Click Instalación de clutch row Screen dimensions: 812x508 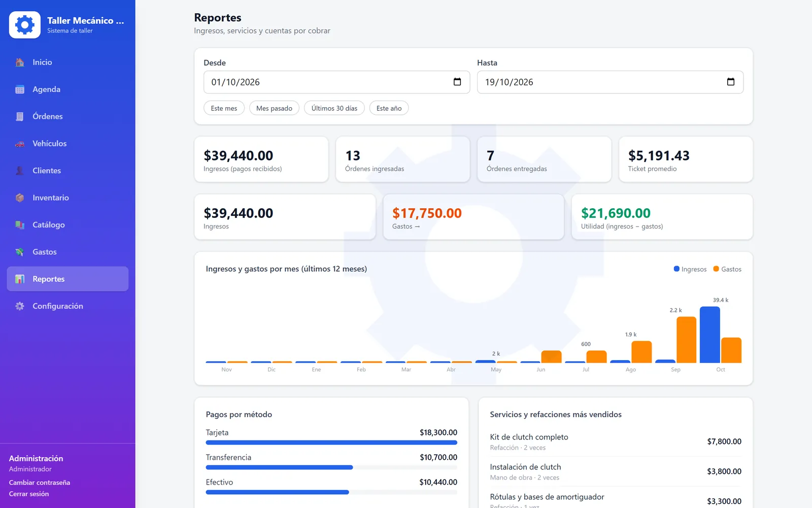click(x=616, y=471)
